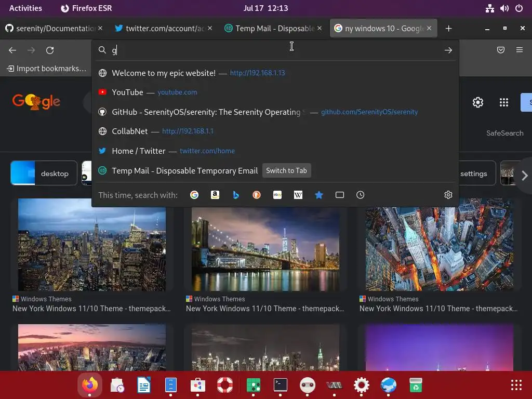Open the Firefox hamburger menu
532x399 pixels.
click(520, 50)
